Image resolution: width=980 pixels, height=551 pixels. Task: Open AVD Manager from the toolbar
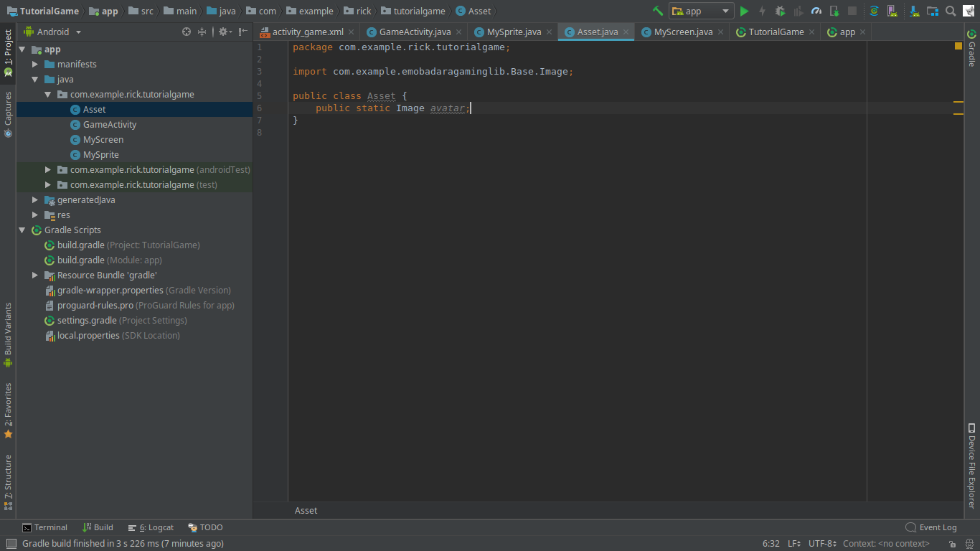(891, 11)
